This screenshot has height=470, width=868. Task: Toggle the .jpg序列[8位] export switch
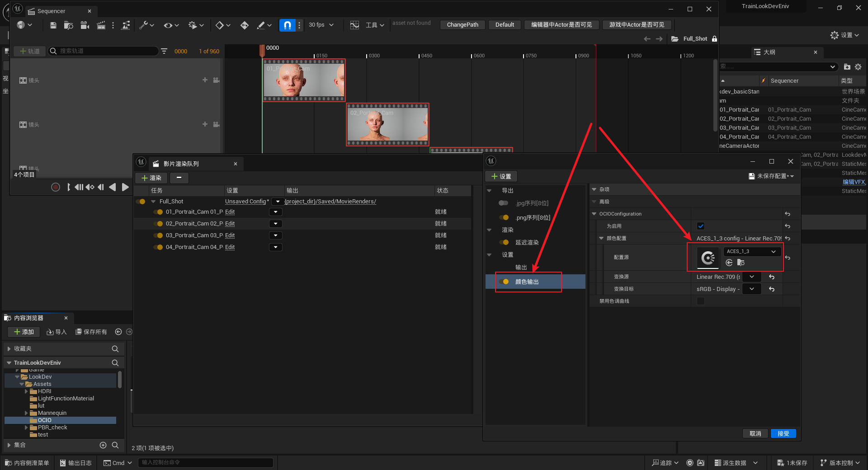click(x=503, y=203)
